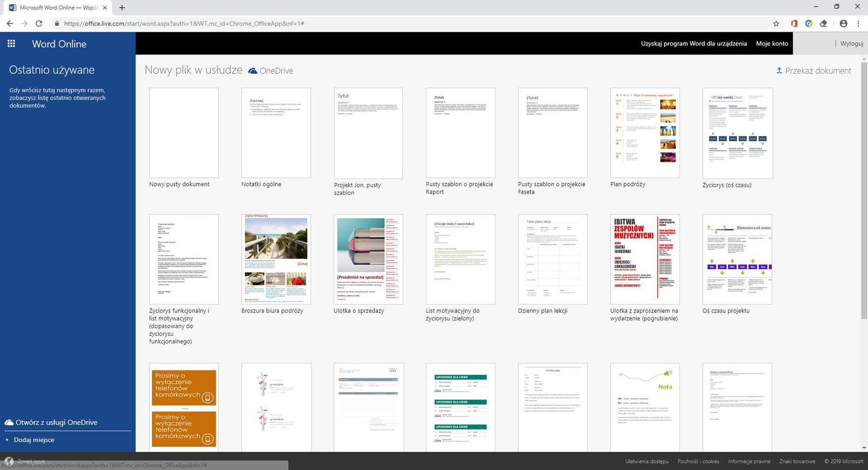Select green Nota template thumbnail
The width and height of the screenshot is (868, 470).
645,407
